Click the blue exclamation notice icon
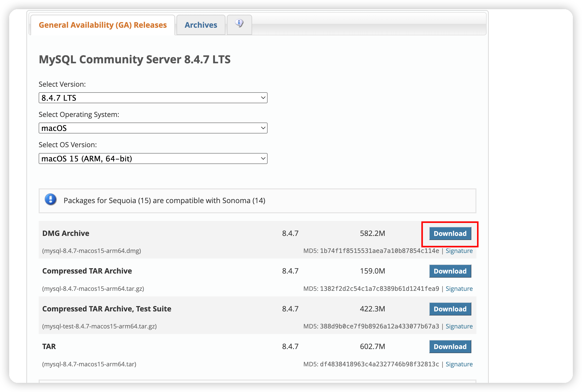 (51, 200)
